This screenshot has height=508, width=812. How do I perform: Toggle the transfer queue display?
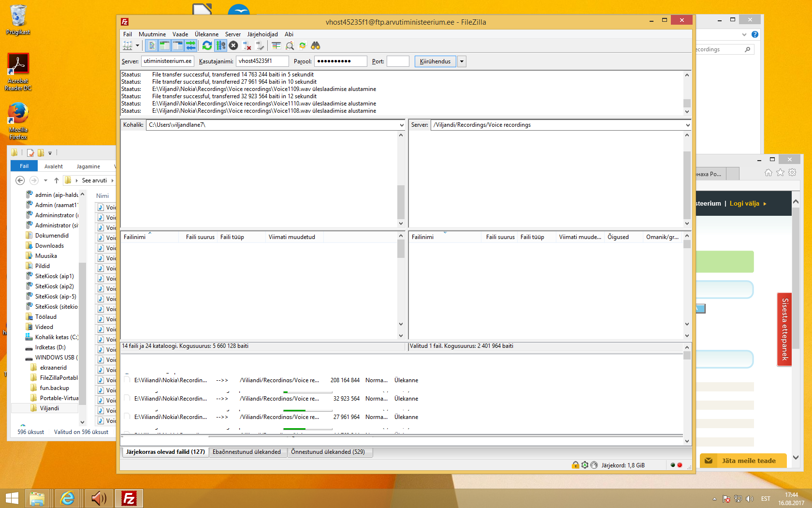point(191,45)
